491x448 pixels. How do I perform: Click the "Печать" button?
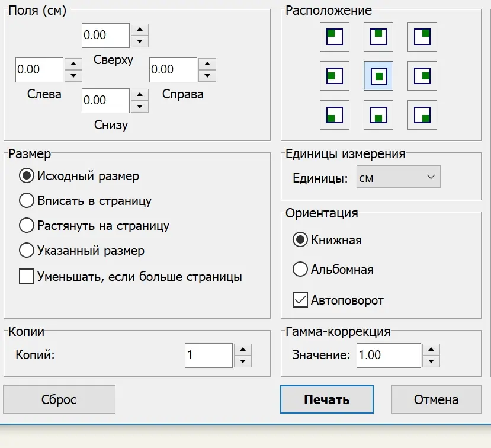[326, 399]
